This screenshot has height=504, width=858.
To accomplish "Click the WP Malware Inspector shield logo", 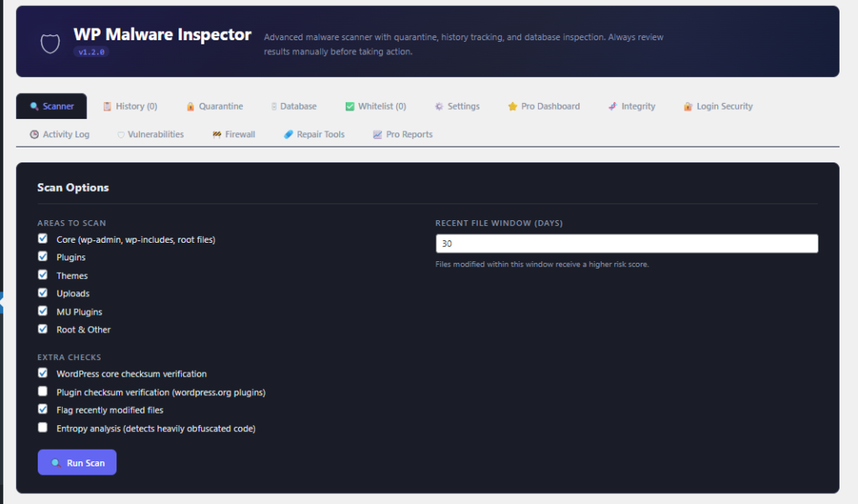I will 49,41.
